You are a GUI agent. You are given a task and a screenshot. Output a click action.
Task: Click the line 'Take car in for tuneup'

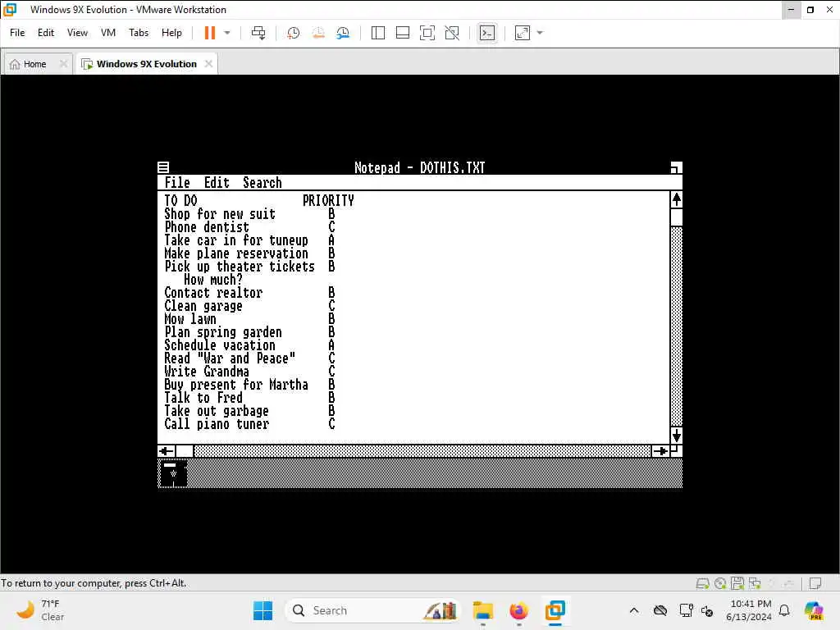click(x=236, y=240)
